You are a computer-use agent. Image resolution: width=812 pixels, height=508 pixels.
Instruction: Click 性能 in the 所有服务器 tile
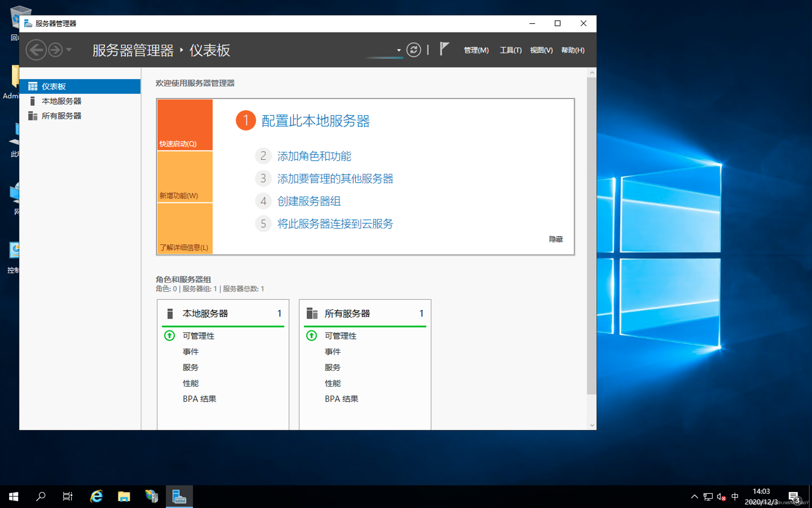[x=332, y=383]
